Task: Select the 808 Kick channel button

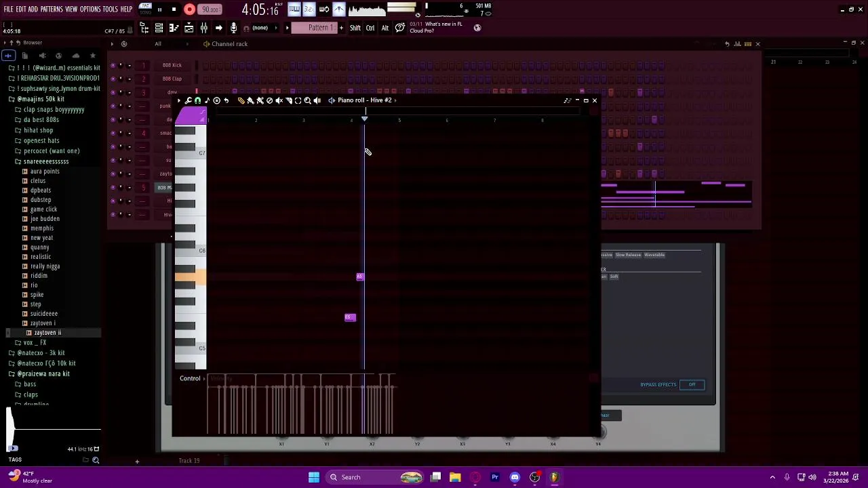Action: click(172, 65)
